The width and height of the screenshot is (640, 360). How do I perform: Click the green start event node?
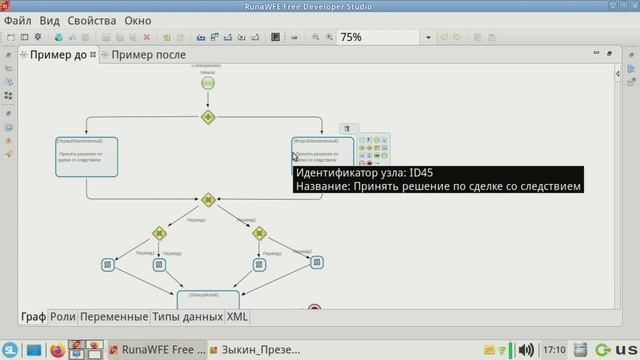pos(208,83)
